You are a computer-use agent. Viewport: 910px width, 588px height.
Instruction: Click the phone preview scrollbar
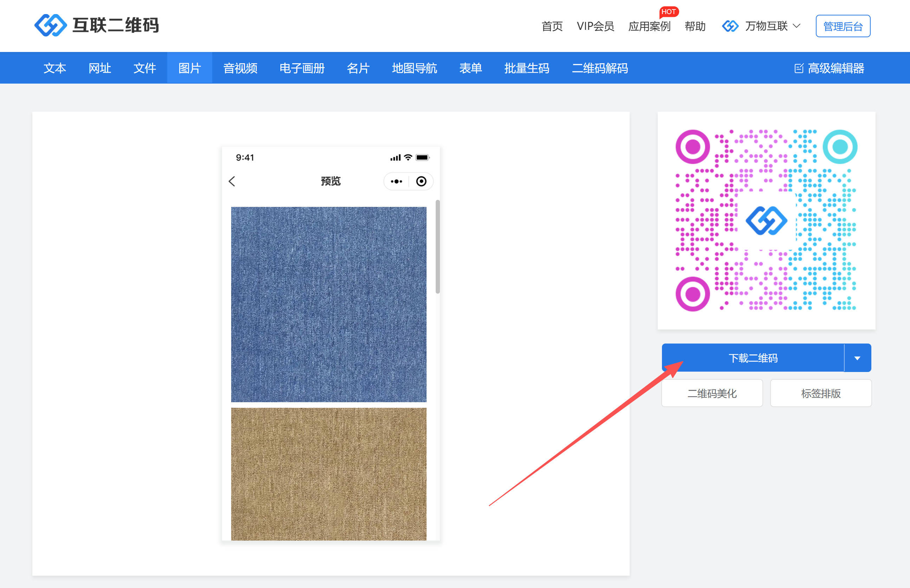coord(438,246)
